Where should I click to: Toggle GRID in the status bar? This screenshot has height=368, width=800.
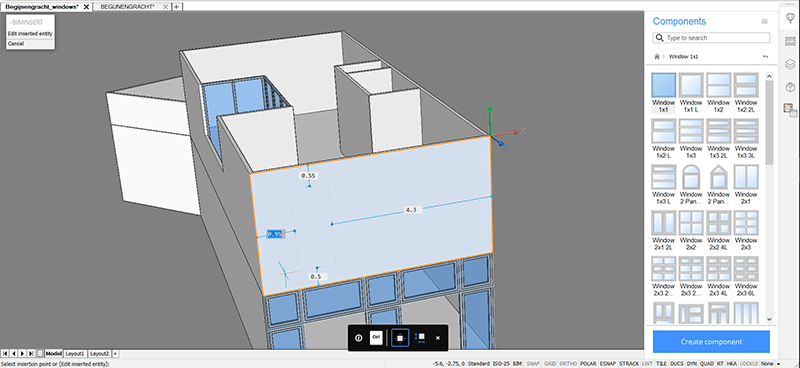tap(550, 363)
